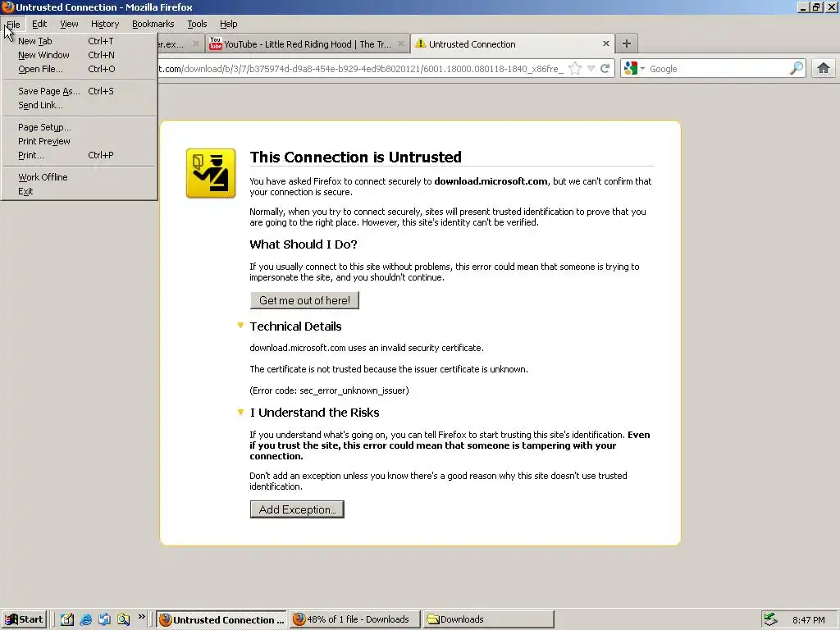The width and height of the screenshot is (840, 630).
Task: Click Internet Explorer quick launch icon
Action: click(x=85, y=620)
